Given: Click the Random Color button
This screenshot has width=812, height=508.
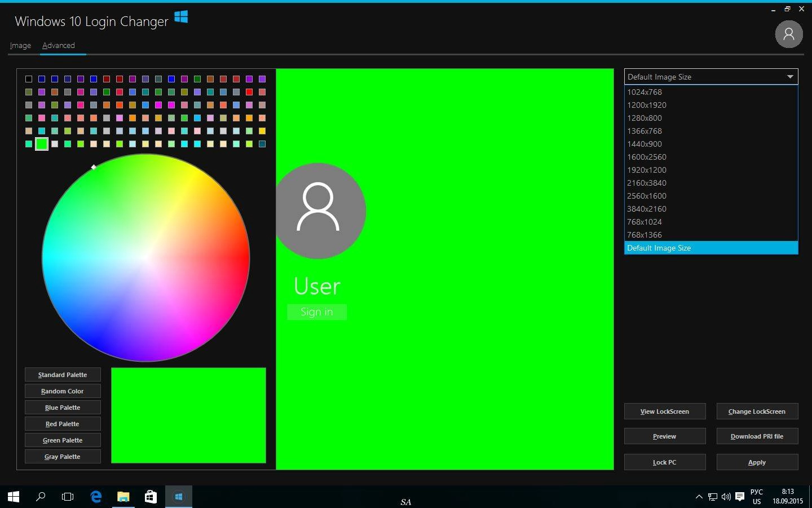Looking at the screenshot, I should (x=63, y=391).
